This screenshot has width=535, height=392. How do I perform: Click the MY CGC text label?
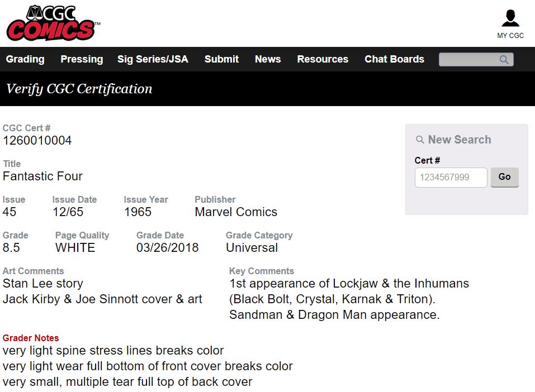[510, 35]
